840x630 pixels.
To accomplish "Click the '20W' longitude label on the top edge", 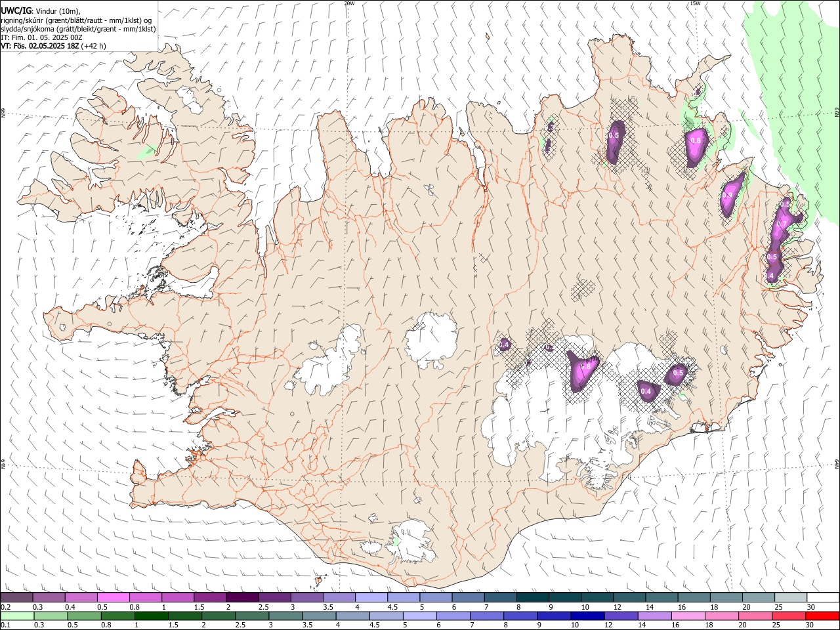I will [349, 3].
